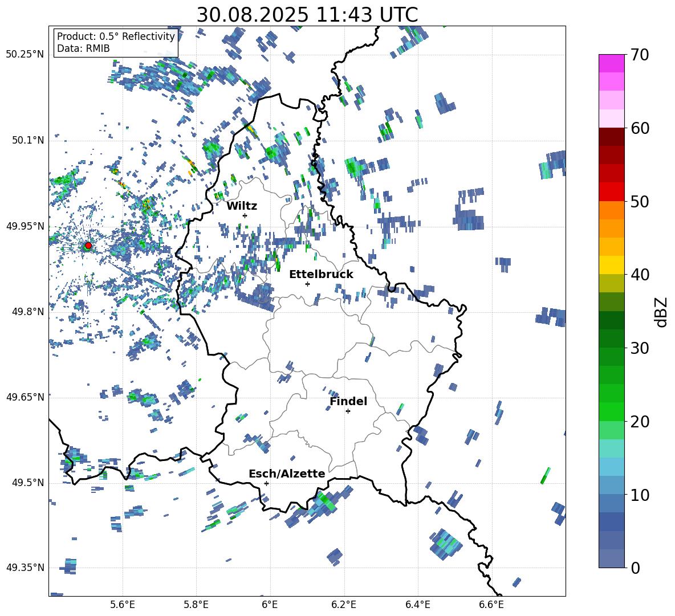
Task: Click the 60 dBZ colorbar tick label
Action: click(x=639, y=128)
